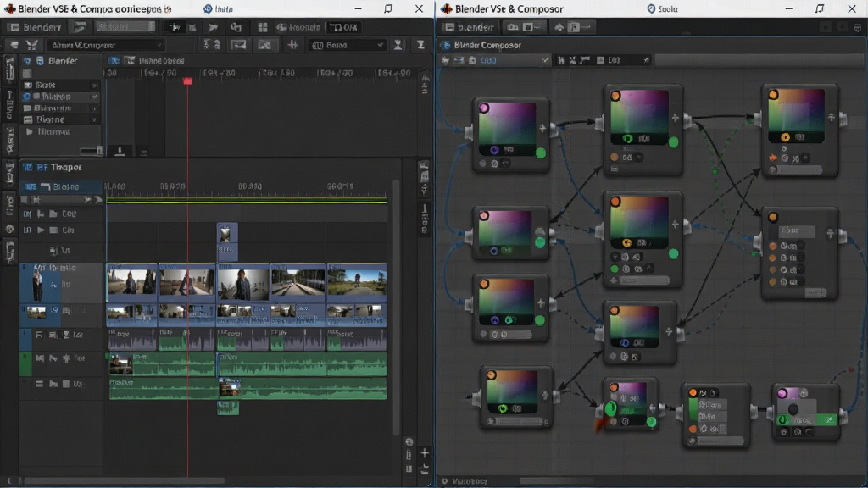
Task: Click the Iseonels button in the top toolbar
Action: point(299,27)
